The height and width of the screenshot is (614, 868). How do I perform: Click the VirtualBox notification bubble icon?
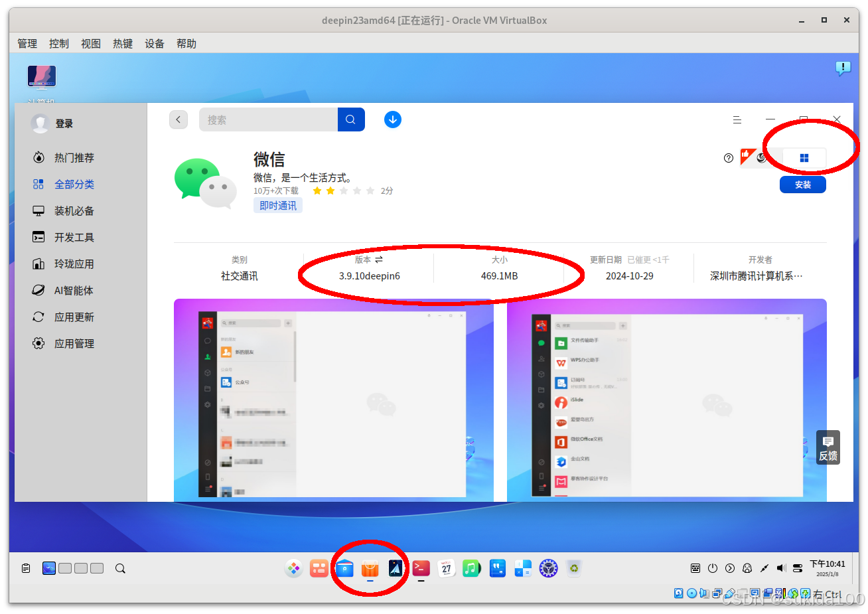pos(843,68)
